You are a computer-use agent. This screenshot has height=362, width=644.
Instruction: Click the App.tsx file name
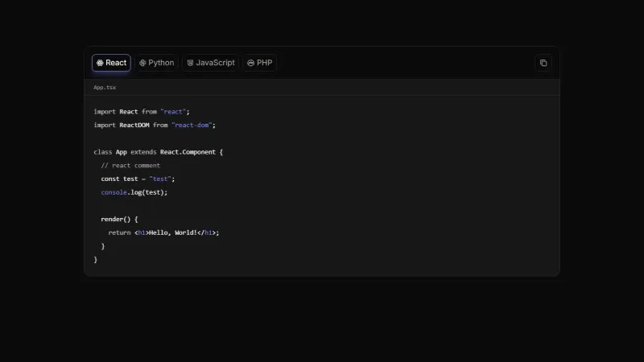pos(105,88)
